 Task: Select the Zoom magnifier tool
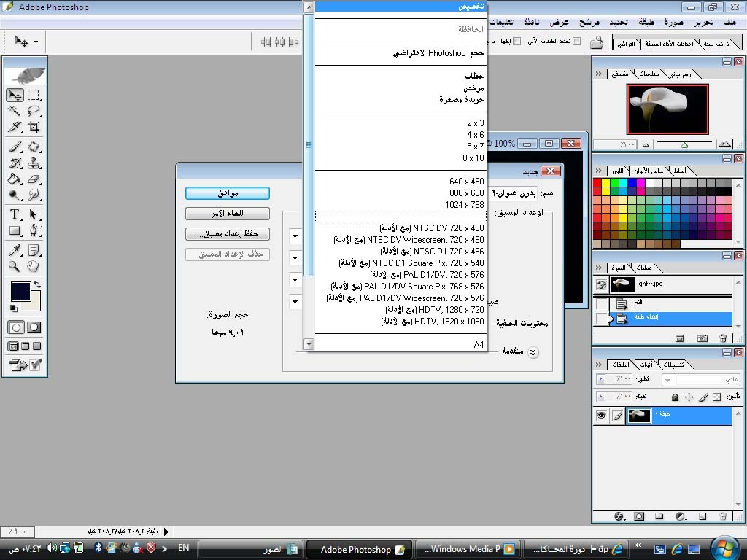point(15,266)
